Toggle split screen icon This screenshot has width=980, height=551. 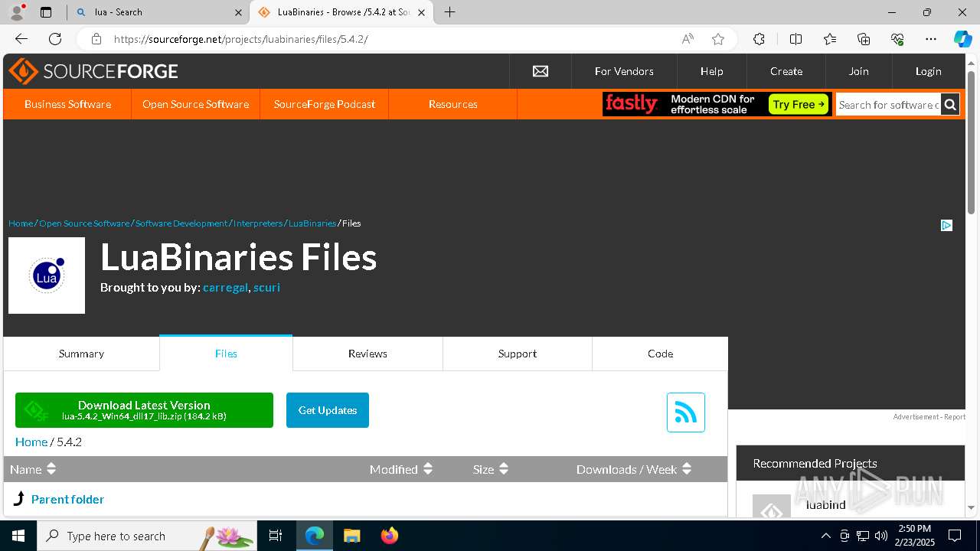(795, 39)
